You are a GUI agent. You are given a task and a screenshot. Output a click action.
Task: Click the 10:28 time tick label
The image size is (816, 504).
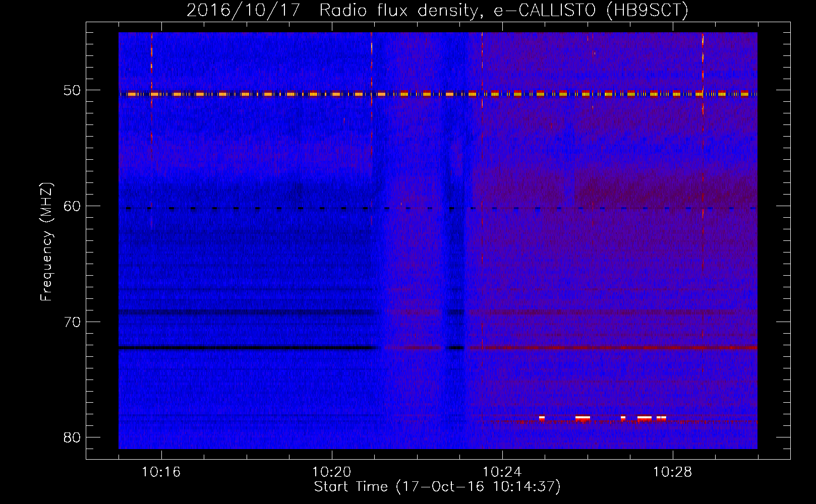pyautogui.click(x=672, y=472)
